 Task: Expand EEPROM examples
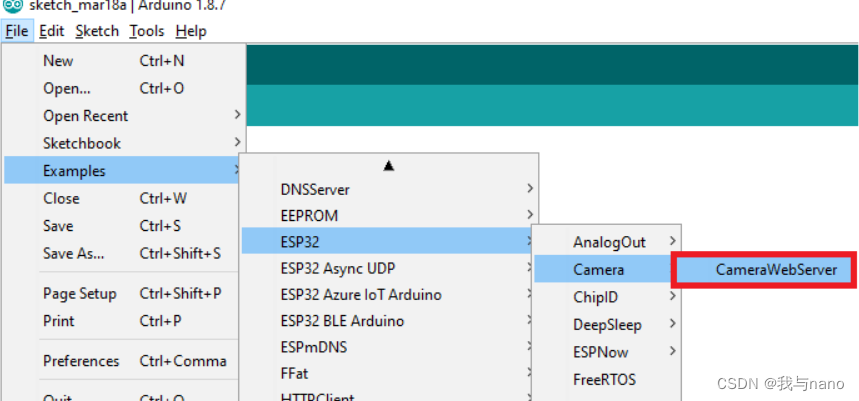[x=389, y=216]
